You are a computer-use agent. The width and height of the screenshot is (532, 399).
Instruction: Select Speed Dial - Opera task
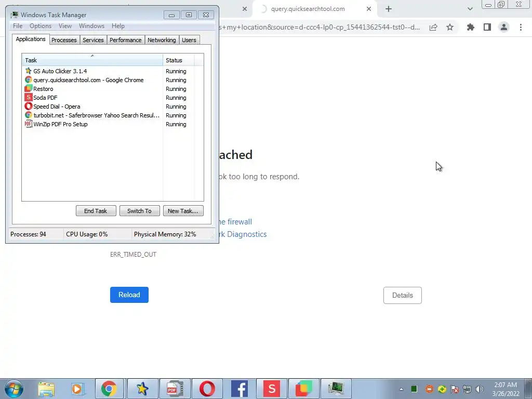109,107
